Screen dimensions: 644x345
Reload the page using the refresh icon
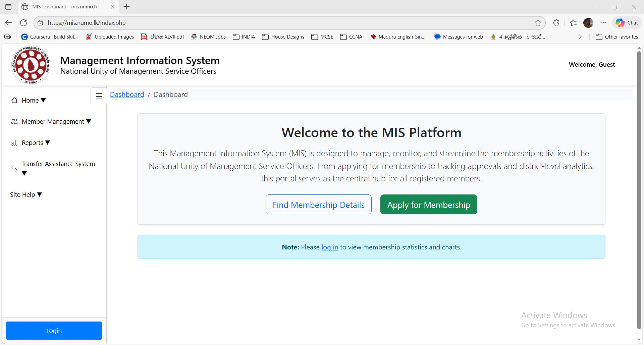coord(23,22)
